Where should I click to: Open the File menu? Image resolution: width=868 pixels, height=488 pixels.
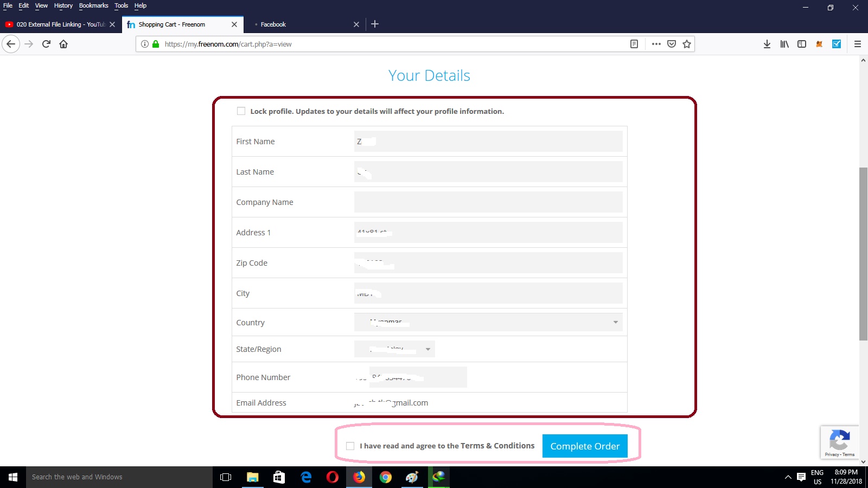tap(8, 5)
